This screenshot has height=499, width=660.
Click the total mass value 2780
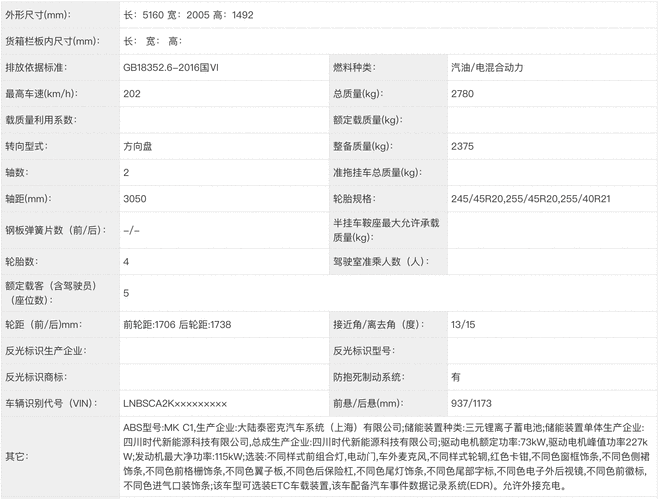pos(462,93)
